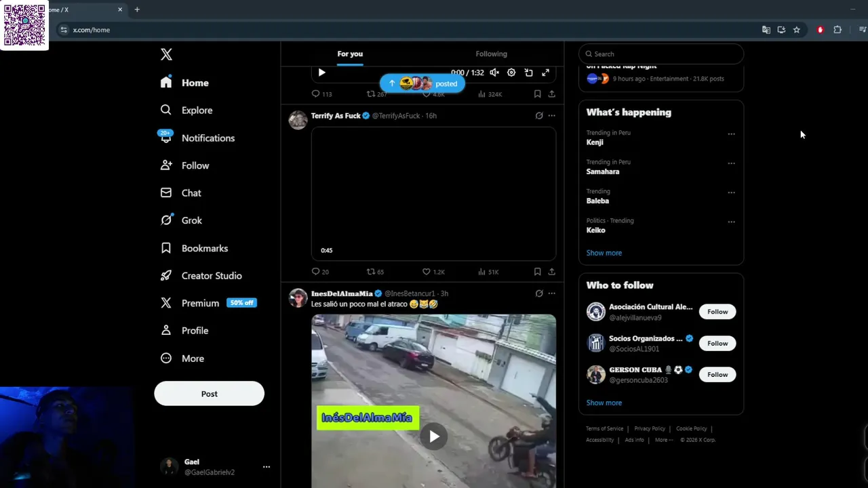Viewport: 868px width, 488px height.
Task: Click the Search input field
Action: [661, 54]
